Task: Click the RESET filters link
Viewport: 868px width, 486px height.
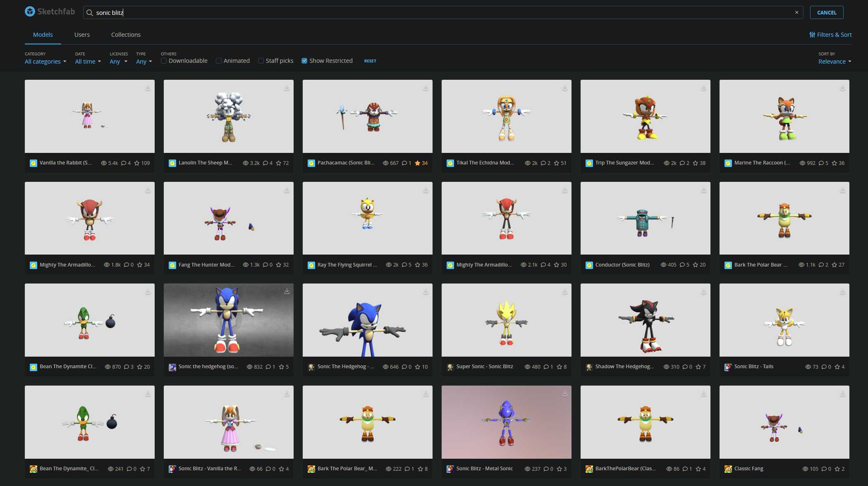Action: point(370,61)
